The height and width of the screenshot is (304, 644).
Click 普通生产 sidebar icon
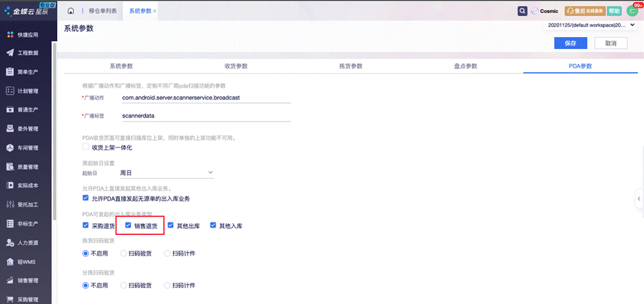pos(10,110)
